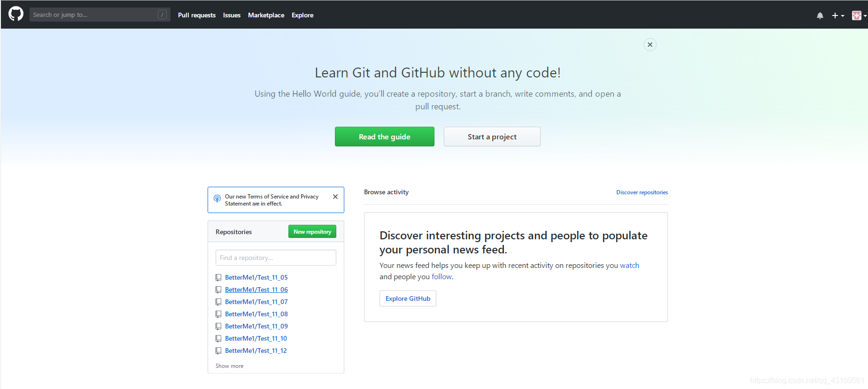Open BetterMe1/Test_11_10 repository
The image size is (868, 389).
256,338
